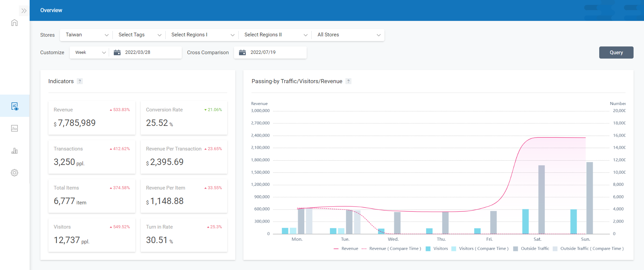Click calendar icon next to 2022/03/28
Image resolution: width=644 pixels, height=270 pixels.
pyautogui.click(x=117, y=53)
